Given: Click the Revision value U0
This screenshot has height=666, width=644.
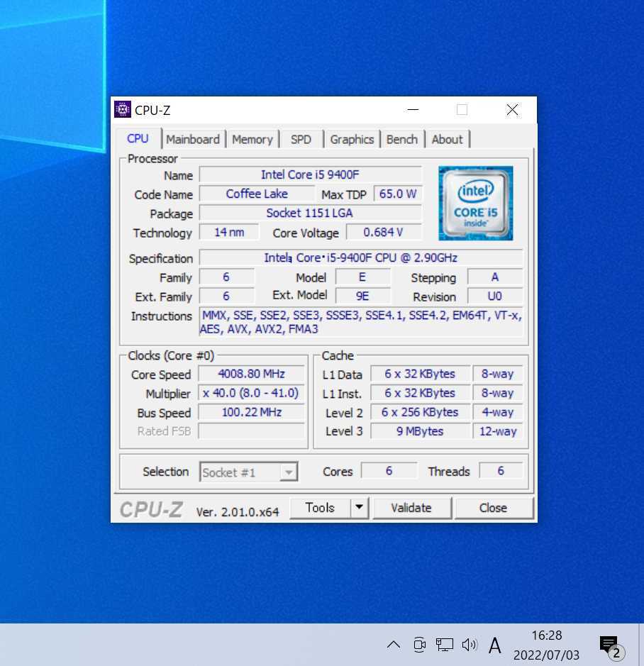Looking at the screenshot, I should [x=495, y=296].
